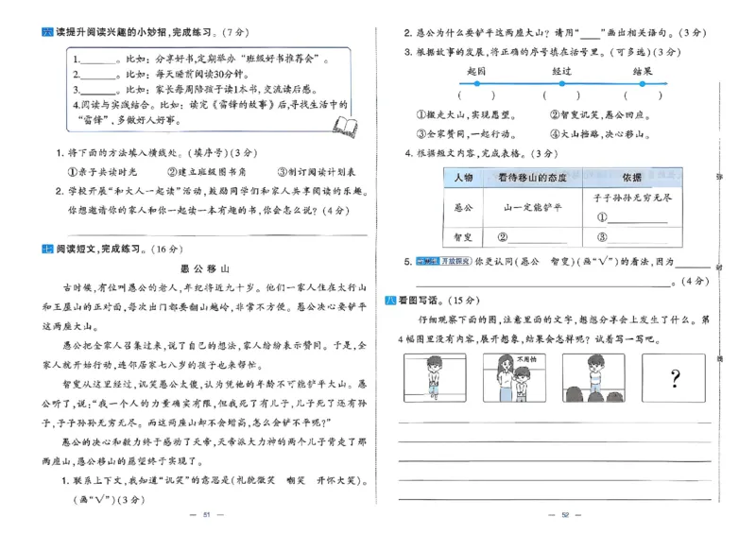Click the story title 愚公移山

tap(205, 268)
